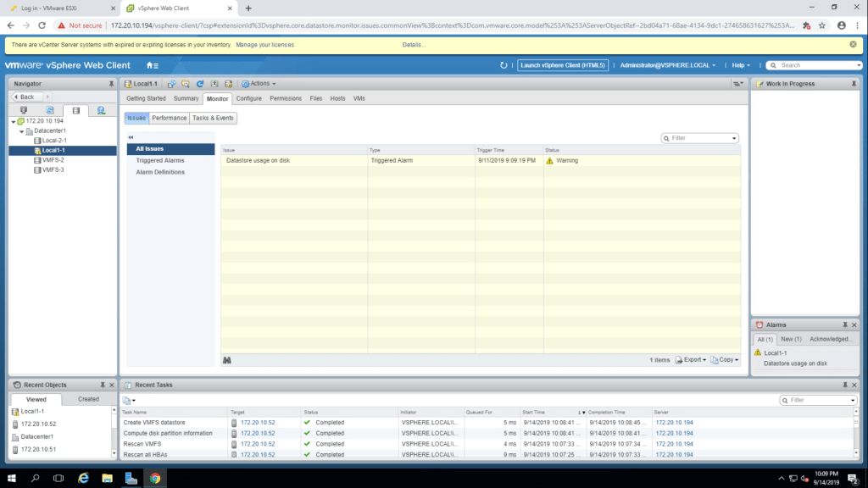868x488 pixels.
Task: Switch Navigator to Hosts and Clusters view
Action: click(x=24, y=110)
